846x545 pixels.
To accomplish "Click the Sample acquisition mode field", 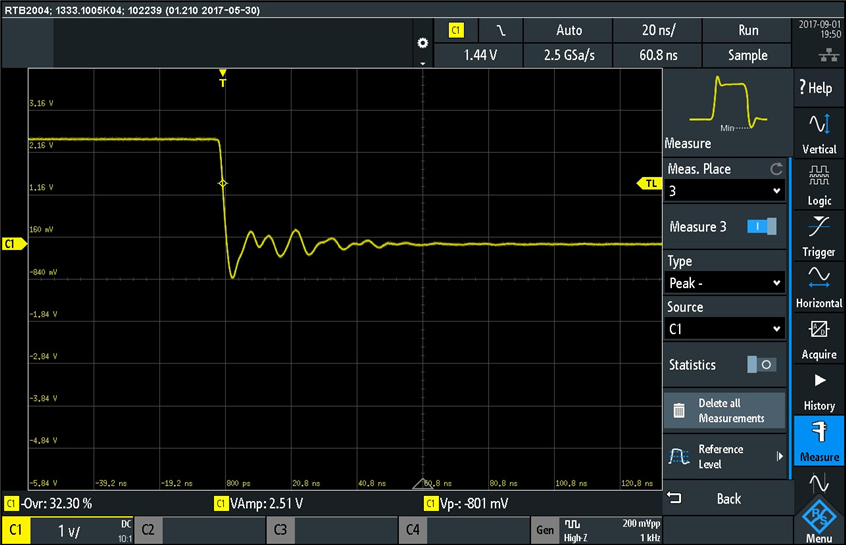I will click(x=747, y=55).
